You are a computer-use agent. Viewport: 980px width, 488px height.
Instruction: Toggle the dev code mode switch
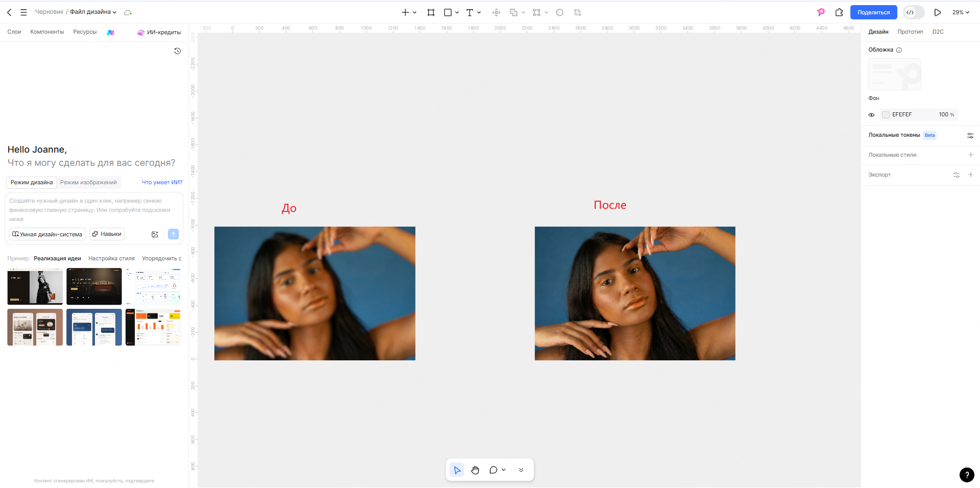tap(914, 12)
